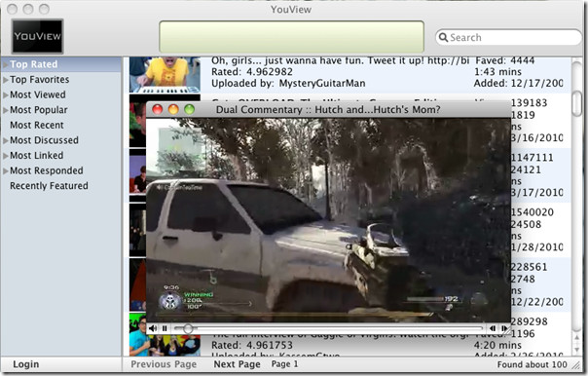Pause the playing video
This screenshot has height=376, width=588.
[165, 328]
